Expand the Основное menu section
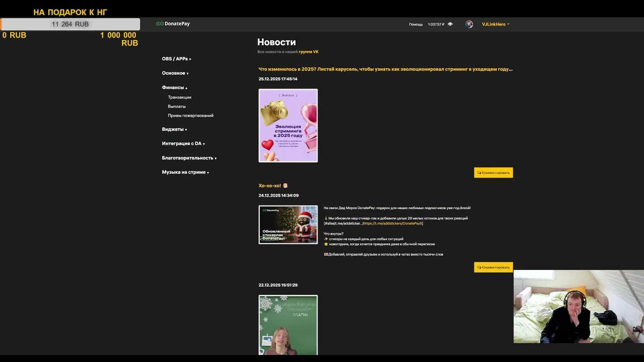This screenshot has height=362, width=644. pyautogui.click(x=175, y=73)
